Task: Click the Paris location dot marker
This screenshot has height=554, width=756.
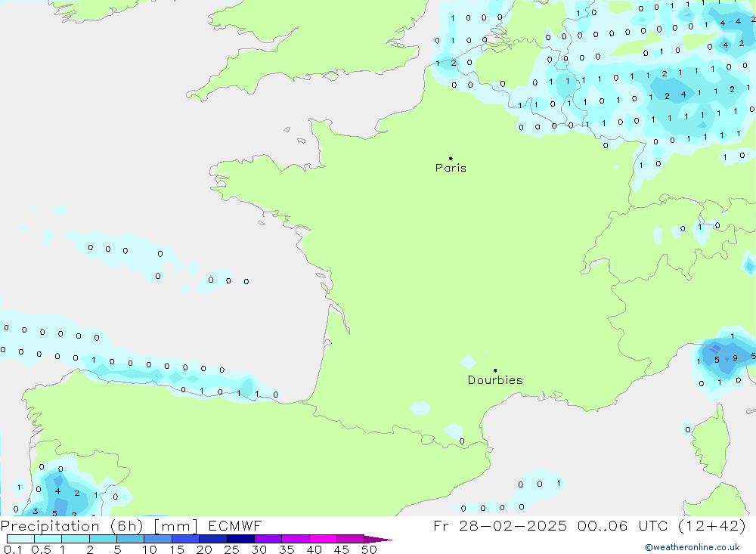Action: [x=451, y=158]
